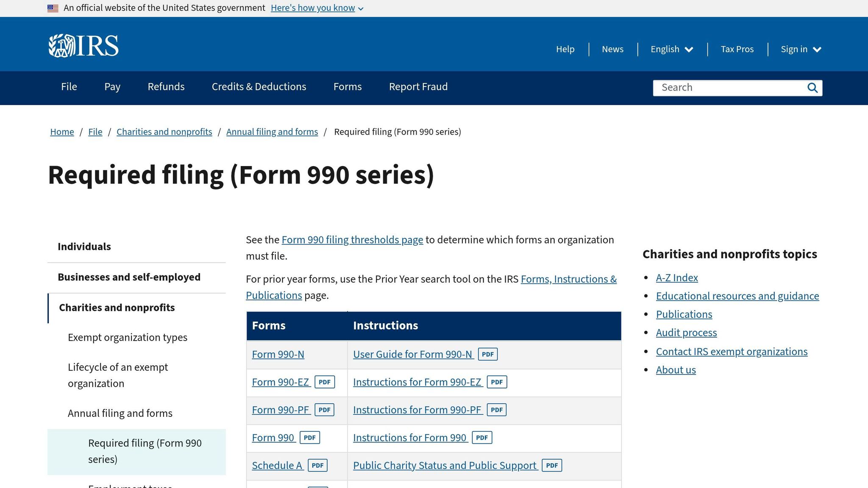Click the IRS logo
This screenshot has height=488, width=868.
(x=83, y=46)
